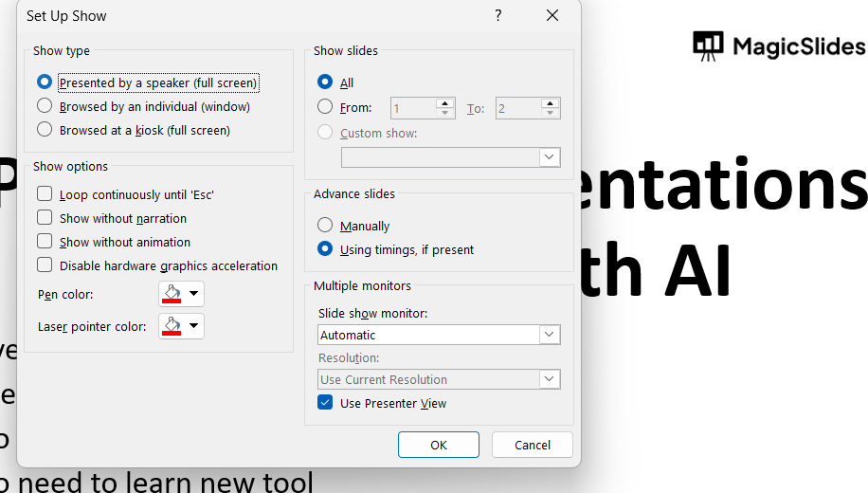This screenshot has height=493, width=868.
Task: Select the All slides radio button
Action: pos(325,82)
